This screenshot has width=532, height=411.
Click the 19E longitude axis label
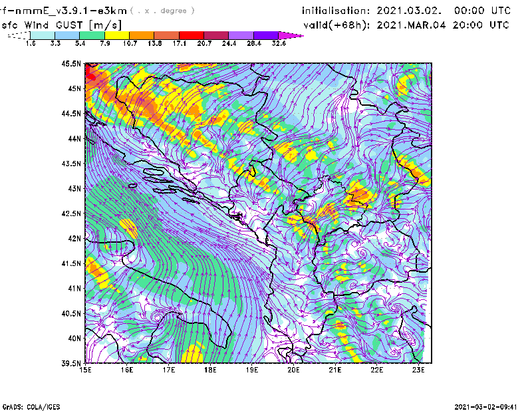(x=252, y=370)
